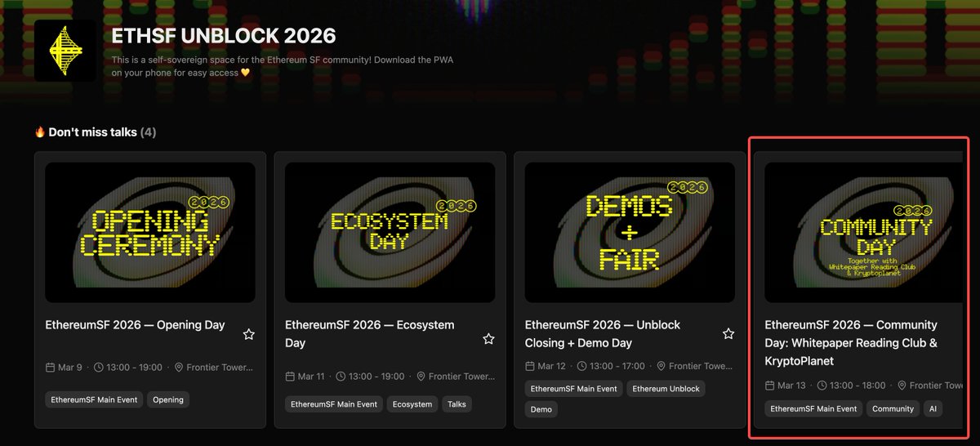Click the ETHSF Unblock diamond logo

pyautogui.click(x=65, y=51)
